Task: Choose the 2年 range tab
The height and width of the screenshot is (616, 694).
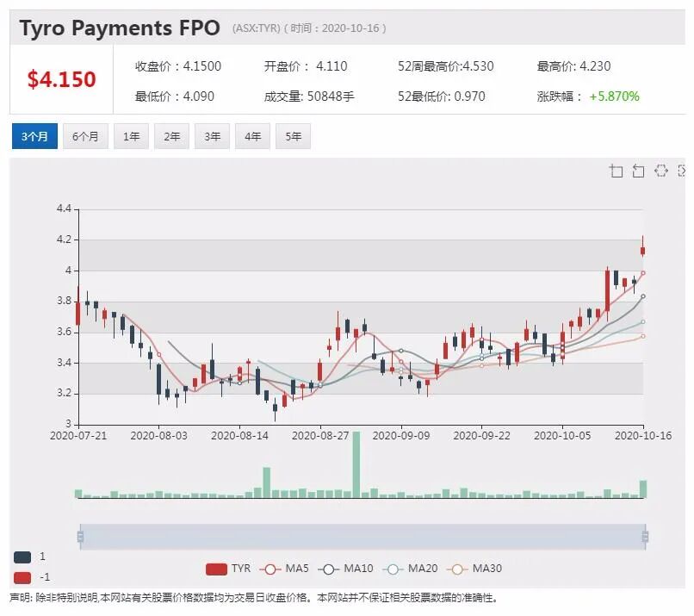Action: (171, 136)
